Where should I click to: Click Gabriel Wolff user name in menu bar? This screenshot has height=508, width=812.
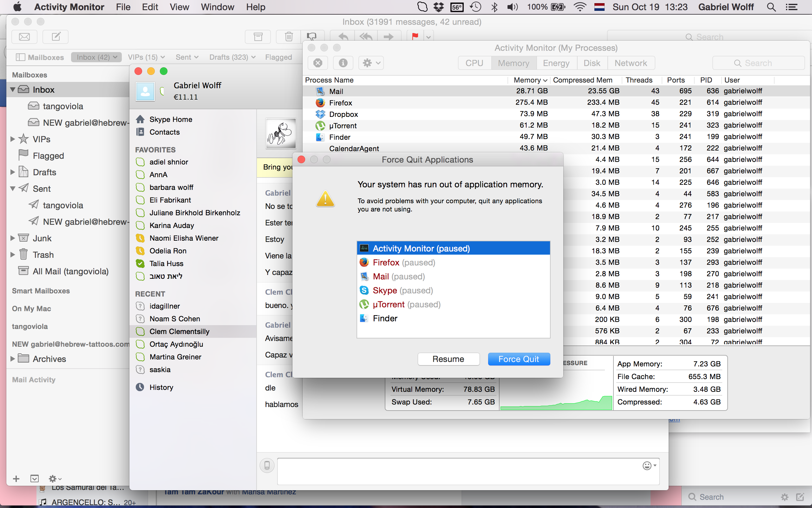pyautogui.click(x=726, y=7)
